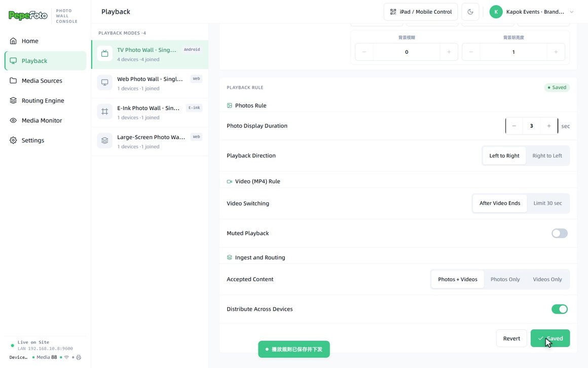Select Photos + Videos accepted content
Image resolution: width=588 pixels, height=368 pixels.
coord(458,279)
